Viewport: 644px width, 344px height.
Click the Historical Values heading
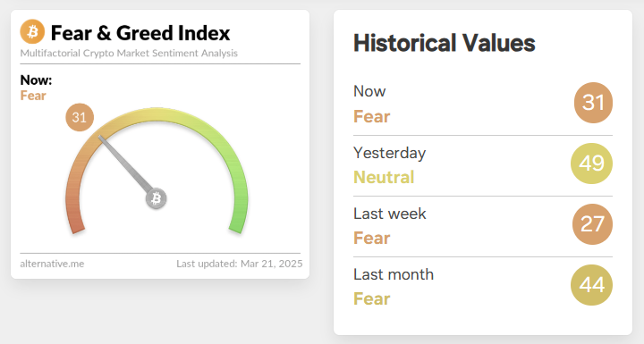coord(444,43)
